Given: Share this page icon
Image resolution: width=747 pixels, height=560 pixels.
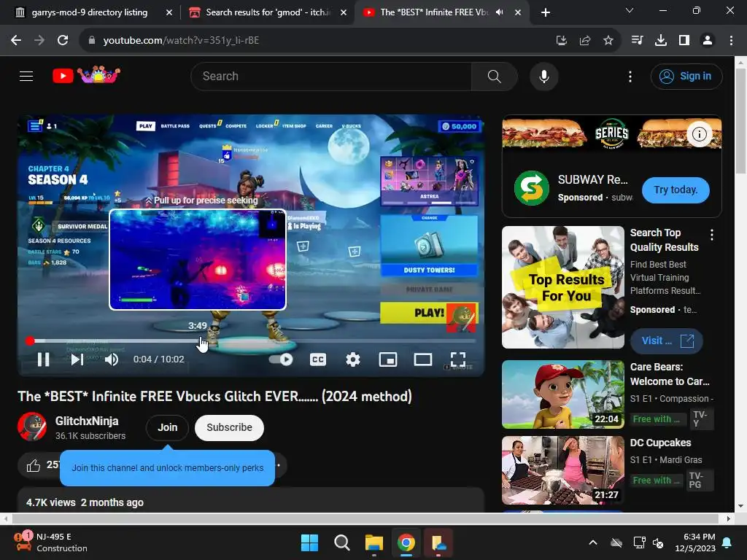Looking at the screenshot, I should pos(584,41).
